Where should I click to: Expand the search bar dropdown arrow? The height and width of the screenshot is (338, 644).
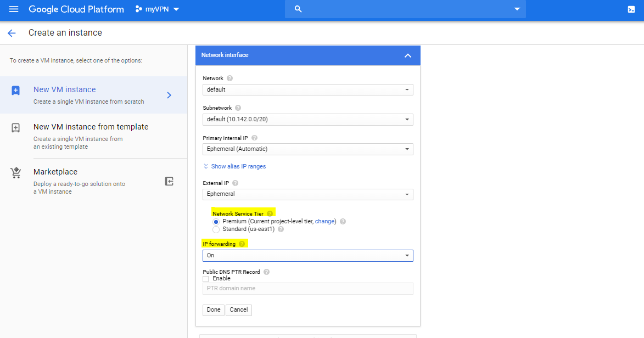(x=517, y=9)
